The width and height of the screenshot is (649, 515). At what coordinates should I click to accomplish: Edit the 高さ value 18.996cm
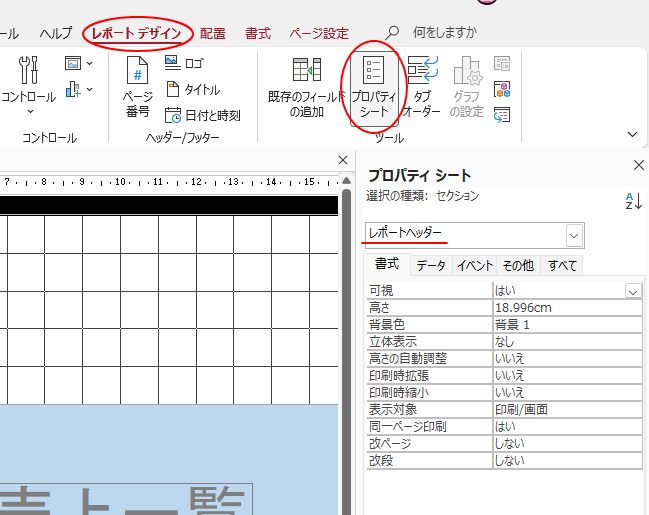click(x=567, y=308)
